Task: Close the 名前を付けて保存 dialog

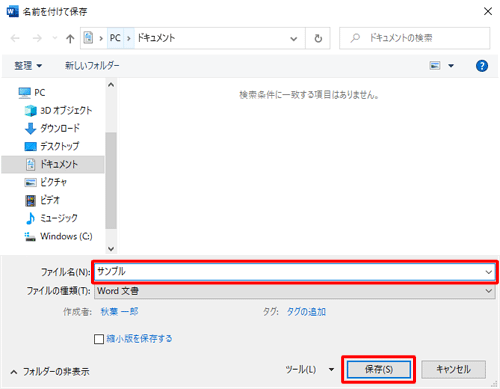Action: pos(488,11)
